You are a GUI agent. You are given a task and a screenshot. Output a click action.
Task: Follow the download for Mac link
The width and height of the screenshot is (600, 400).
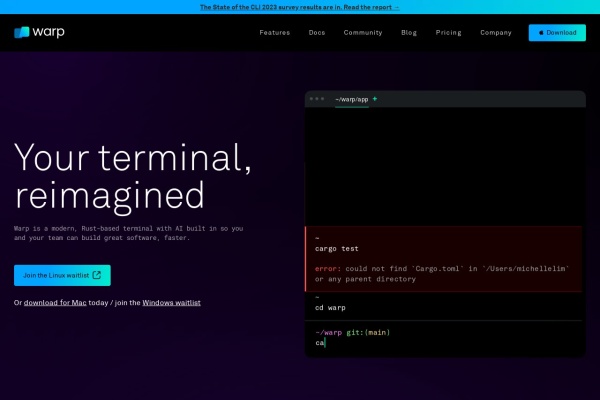(x=55, y=302)
